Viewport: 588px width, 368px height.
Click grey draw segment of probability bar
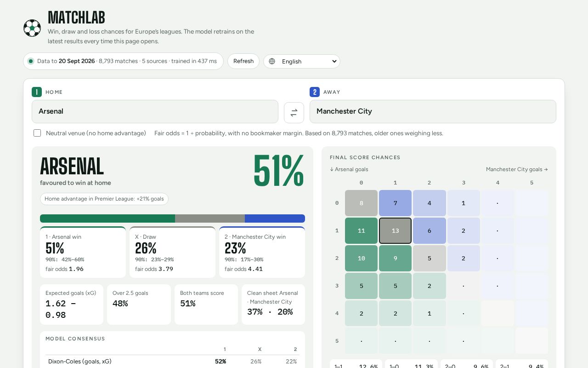[x=210, y=218]
